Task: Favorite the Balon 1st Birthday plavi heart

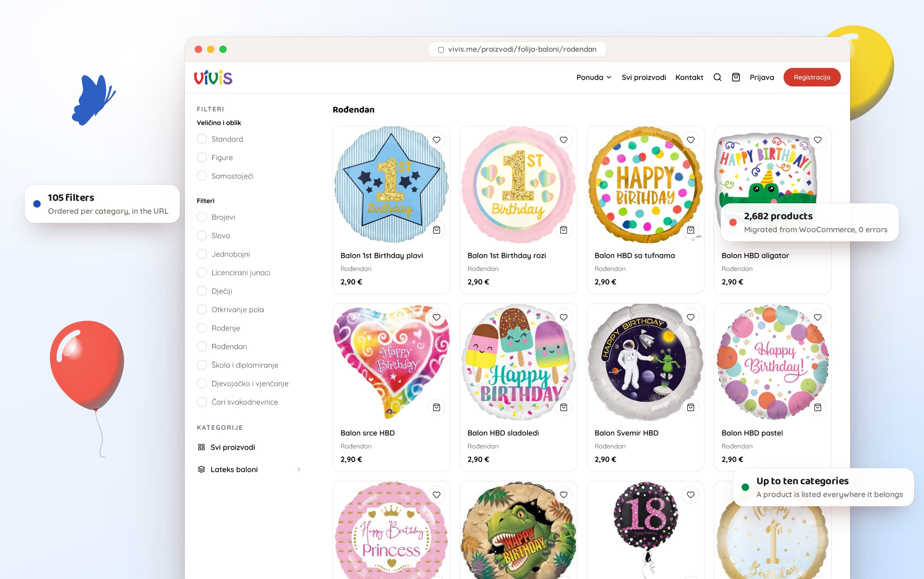Action: pos(436,140)
